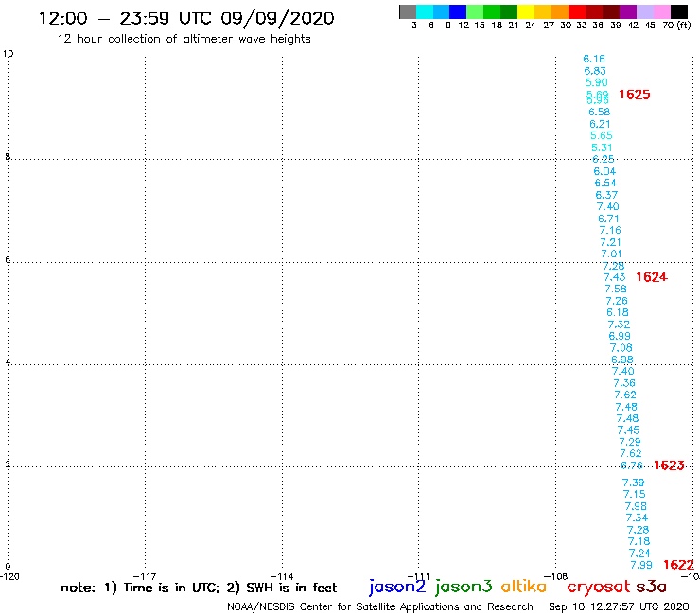Click the orange legend swatch

pyautogui.click(x=560, y=11)
